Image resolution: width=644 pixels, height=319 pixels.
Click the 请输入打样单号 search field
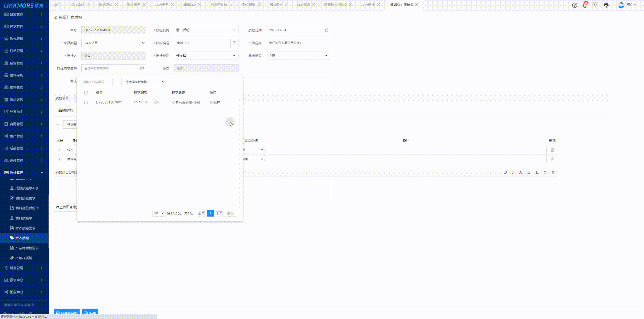[x=96, y=82]
